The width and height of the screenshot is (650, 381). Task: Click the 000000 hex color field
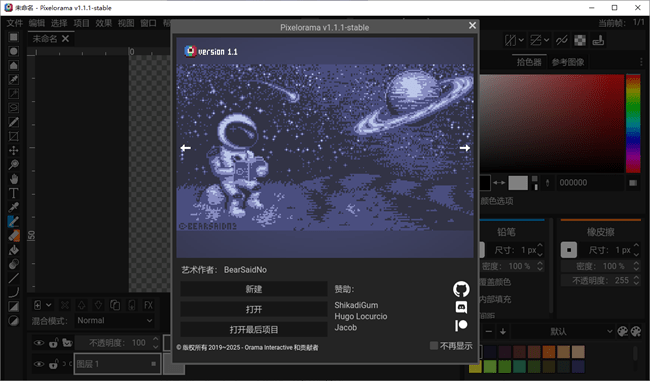click(x=590, y=182)
